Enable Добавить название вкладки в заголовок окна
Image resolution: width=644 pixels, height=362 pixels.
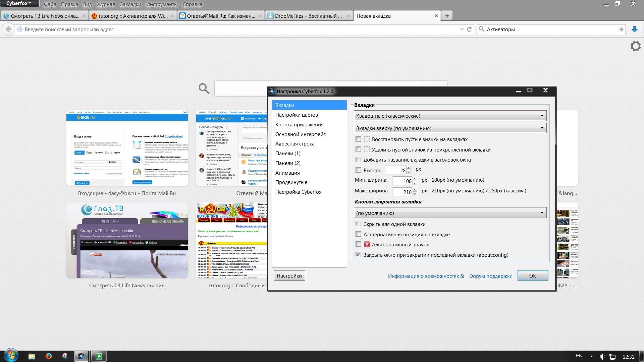[358, 160]
